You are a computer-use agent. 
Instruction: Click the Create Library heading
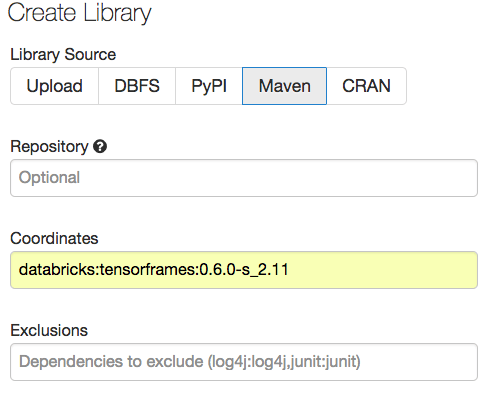79,13
